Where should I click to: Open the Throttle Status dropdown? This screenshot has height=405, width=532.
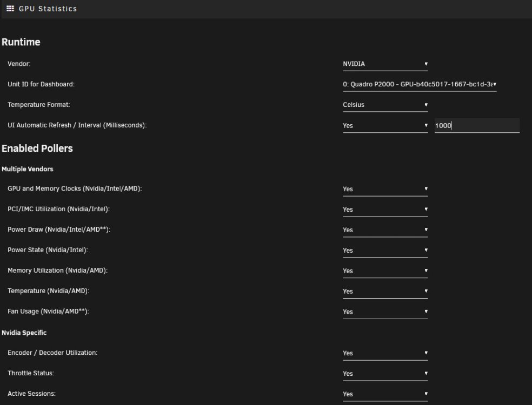tap(385, 374)
